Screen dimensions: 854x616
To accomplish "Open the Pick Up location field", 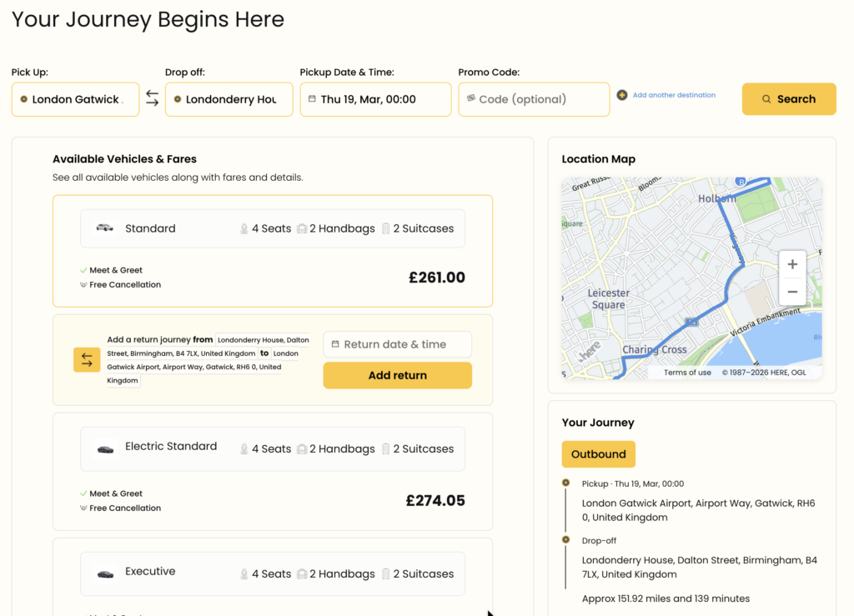I will 75,99.
